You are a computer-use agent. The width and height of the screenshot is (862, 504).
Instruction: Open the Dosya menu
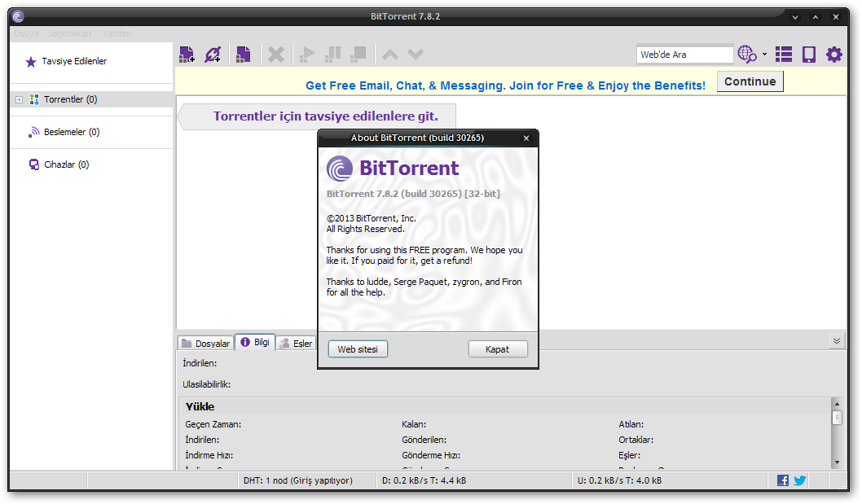[x=26, y=33]
